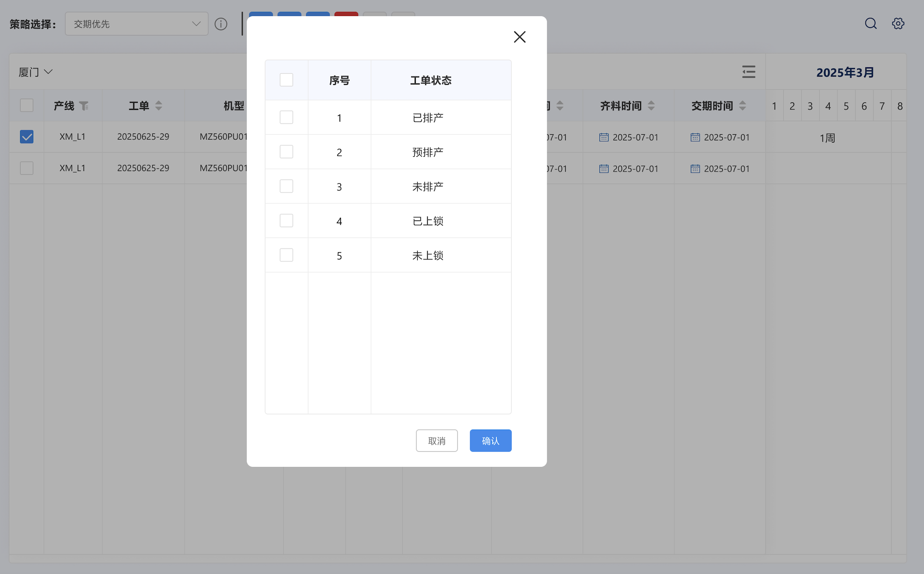This screenshot has height=574, width=924.
Task: Select day 5 in the calendar header
Action: tap(846, 106)
